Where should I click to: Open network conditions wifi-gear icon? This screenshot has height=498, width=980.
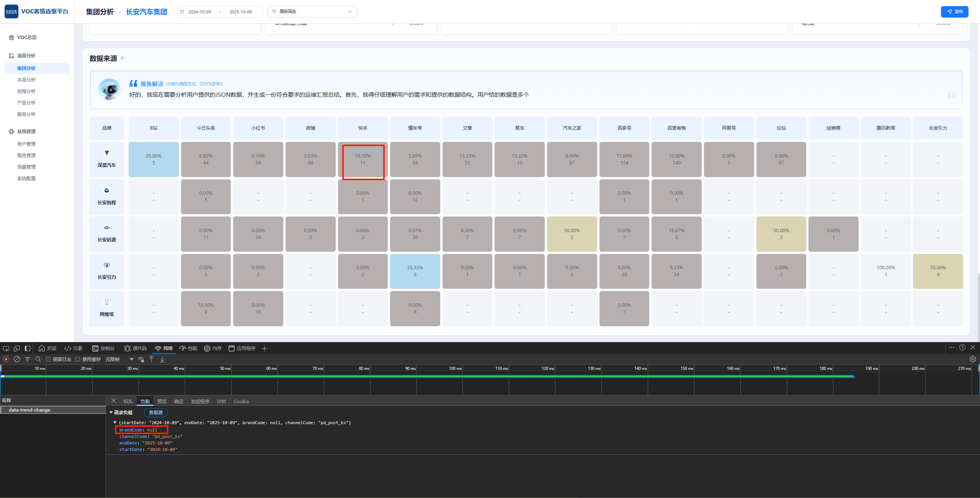[141, 359]
